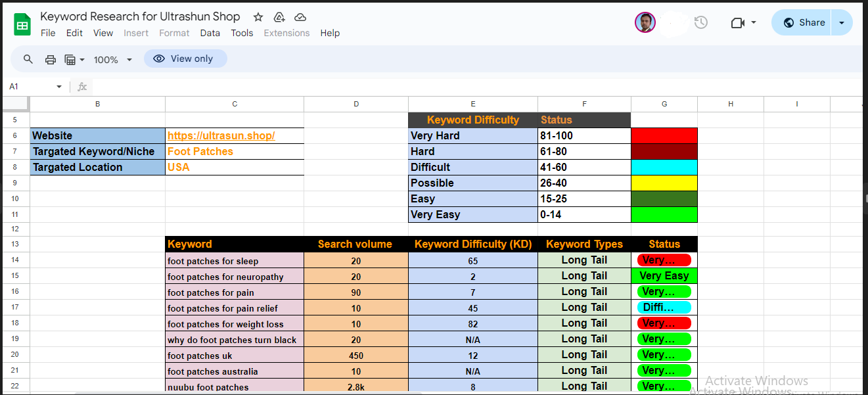
Task: Select the column F header
Action: click(x=585, y=104)
